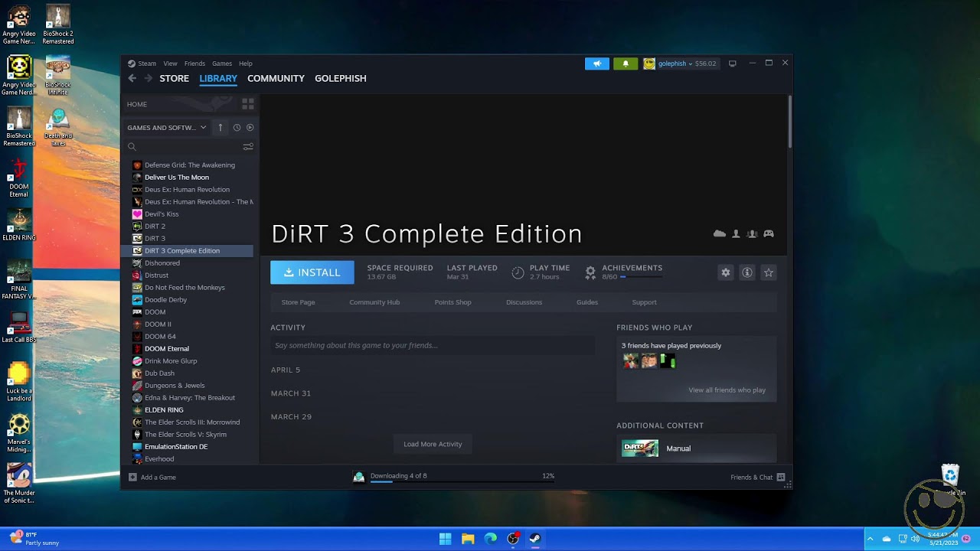This screenshot has height=551, width=980.
Task: Switch to Big Picture mode icon
Action: 733,64
